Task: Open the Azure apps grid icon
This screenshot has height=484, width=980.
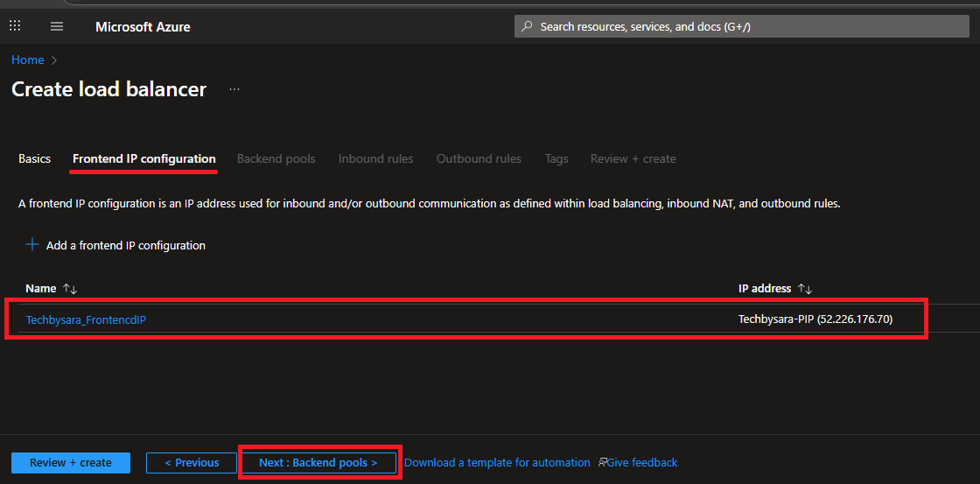Action: (15, 26)
